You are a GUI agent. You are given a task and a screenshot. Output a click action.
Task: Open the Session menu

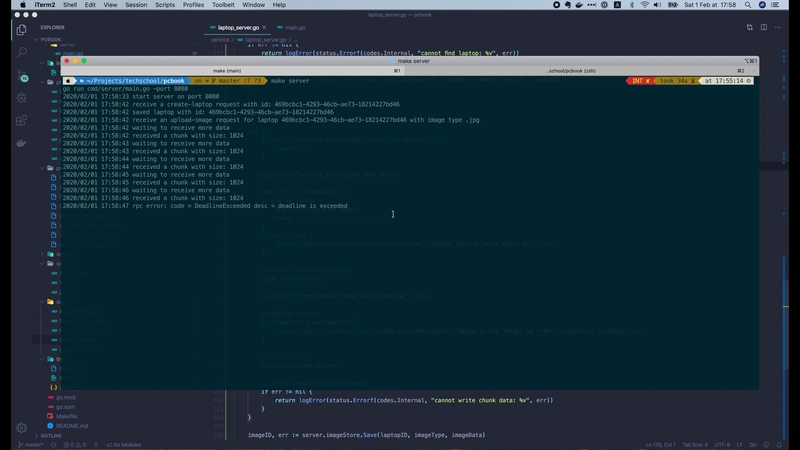(136, 5)
